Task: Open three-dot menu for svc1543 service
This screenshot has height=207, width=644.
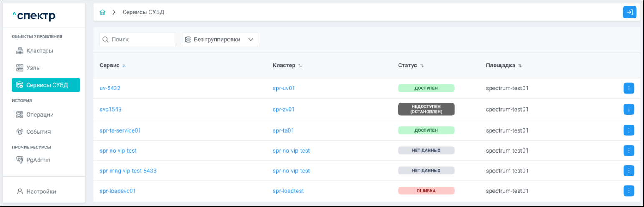Action: (x=629, y=109)
